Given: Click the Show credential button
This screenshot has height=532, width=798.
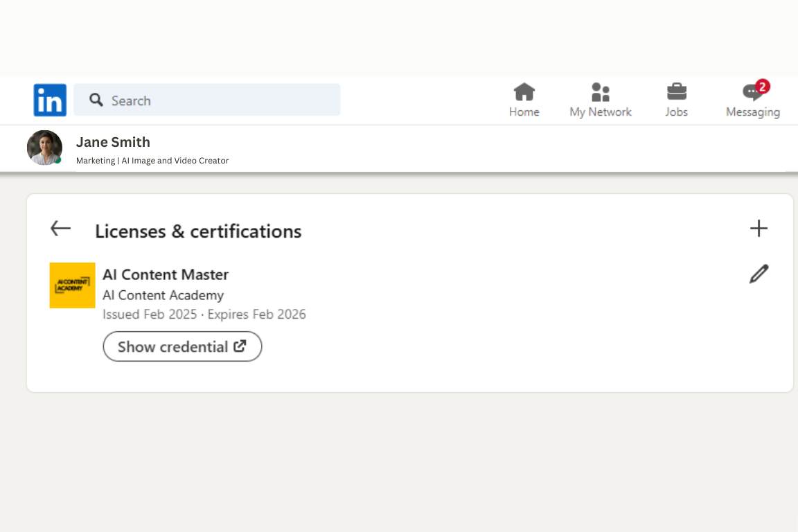Looking at the screenshot, I should click(182, 346).
